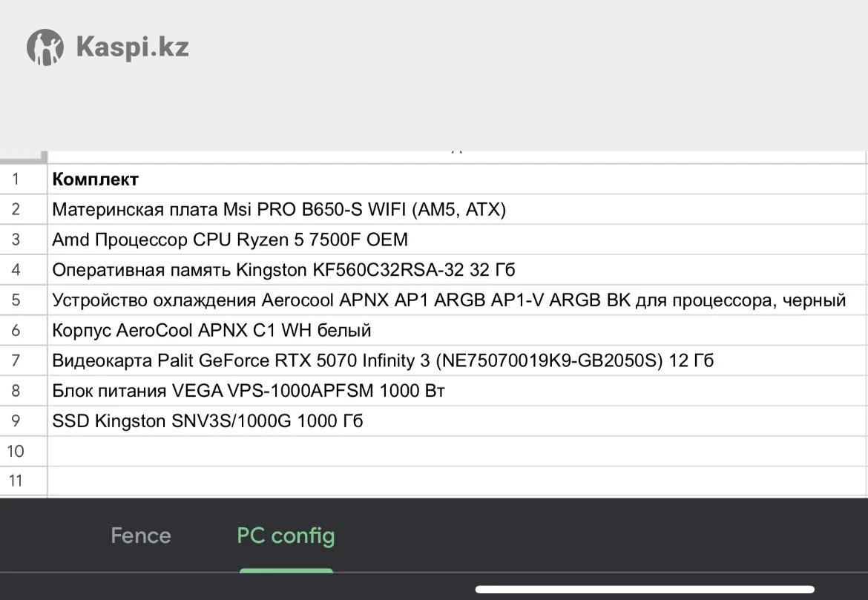Select the Комплект header cell
Image resolution: width=868 pixels, height=600 pixels.
click(96, 179)
